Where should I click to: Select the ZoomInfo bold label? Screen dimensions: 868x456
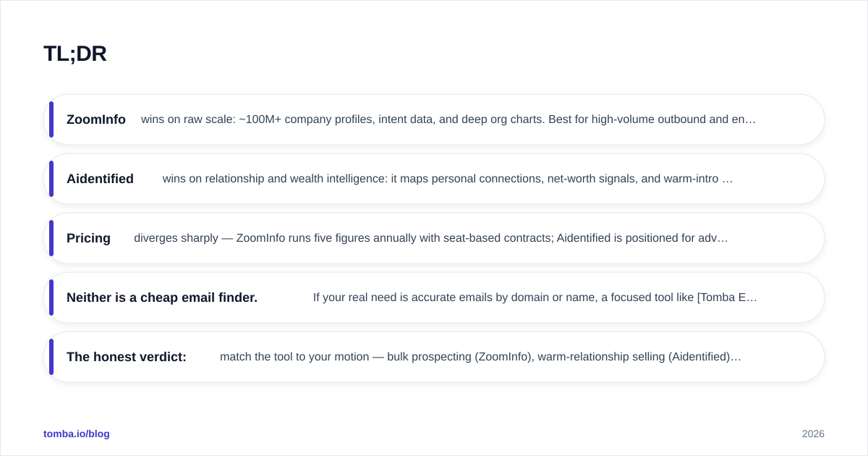96,119
